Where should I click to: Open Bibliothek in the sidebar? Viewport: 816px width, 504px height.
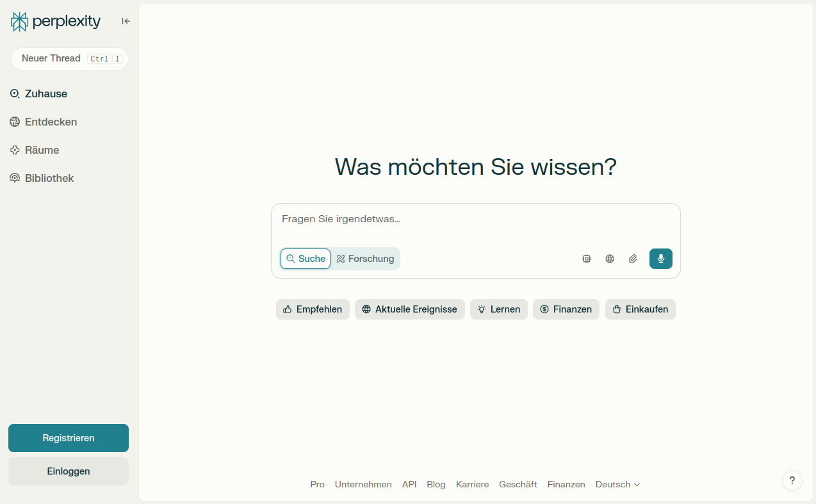(x=42, y=178)
